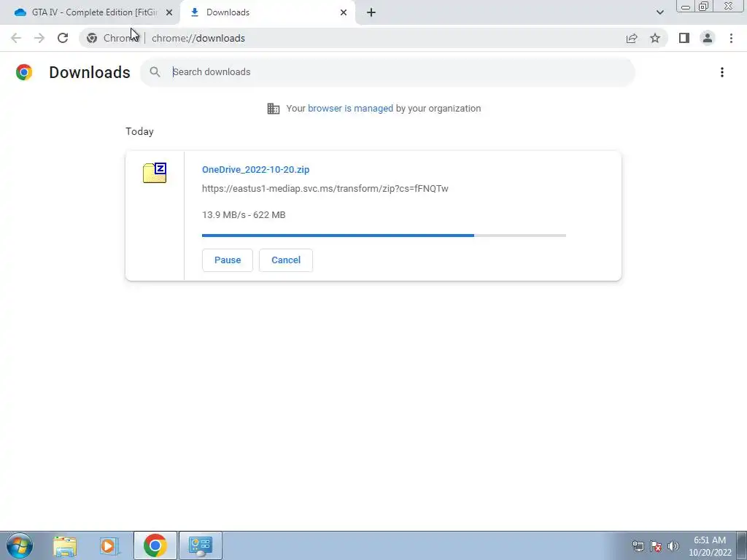Cancel the OneDrive zip download
The height and width of the screenshot is (560, 747).
click(286, 260)
